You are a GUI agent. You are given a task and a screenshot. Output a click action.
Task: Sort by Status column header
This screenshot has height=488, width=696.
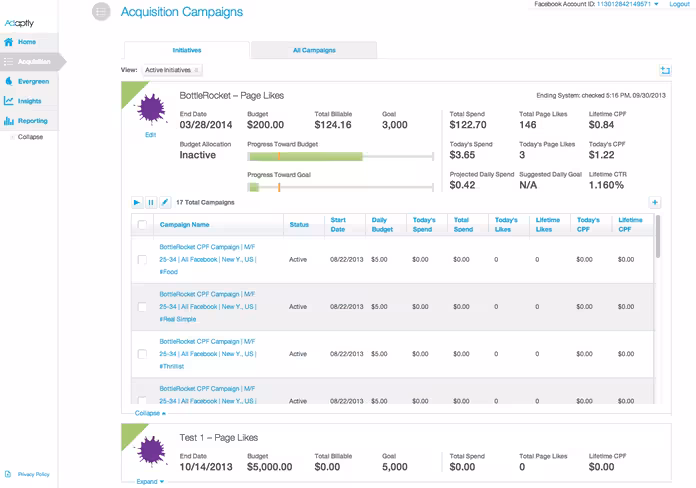(299, 225)
